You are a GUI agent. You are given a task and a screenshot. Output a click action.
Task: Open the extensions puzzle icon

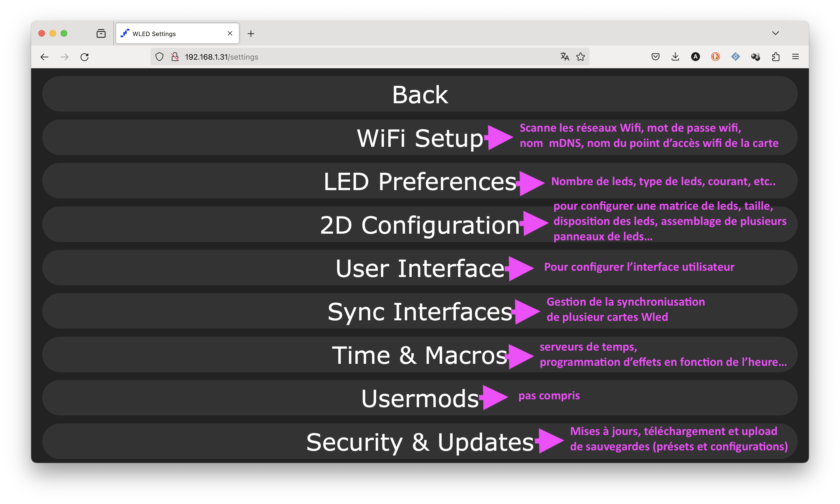(x=775, y=57)
